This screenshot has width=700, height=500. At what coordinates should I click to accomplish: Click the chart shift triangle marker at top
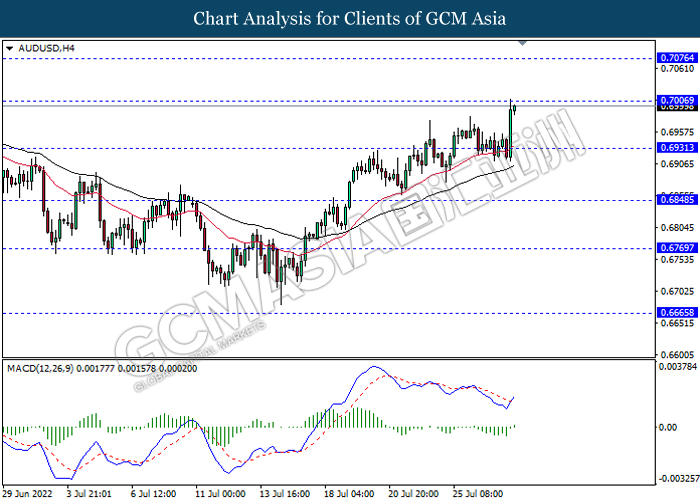coord(522,43)
